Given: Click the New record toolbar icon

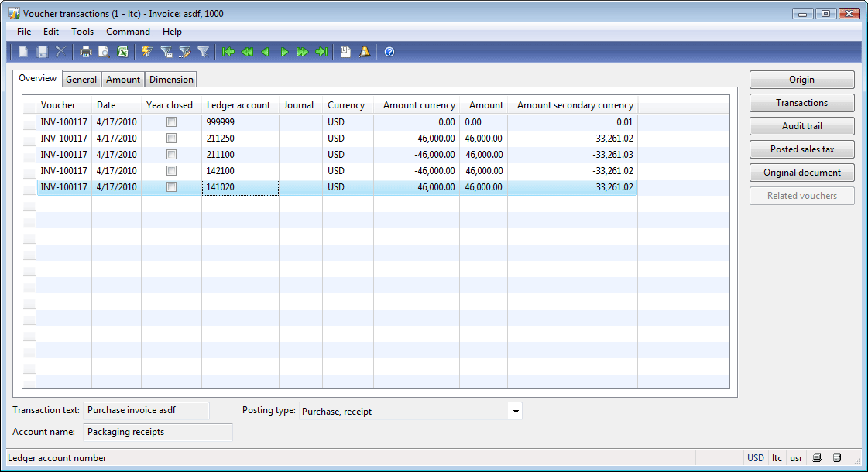Looking at the screenshot, I should click(23, 52).
